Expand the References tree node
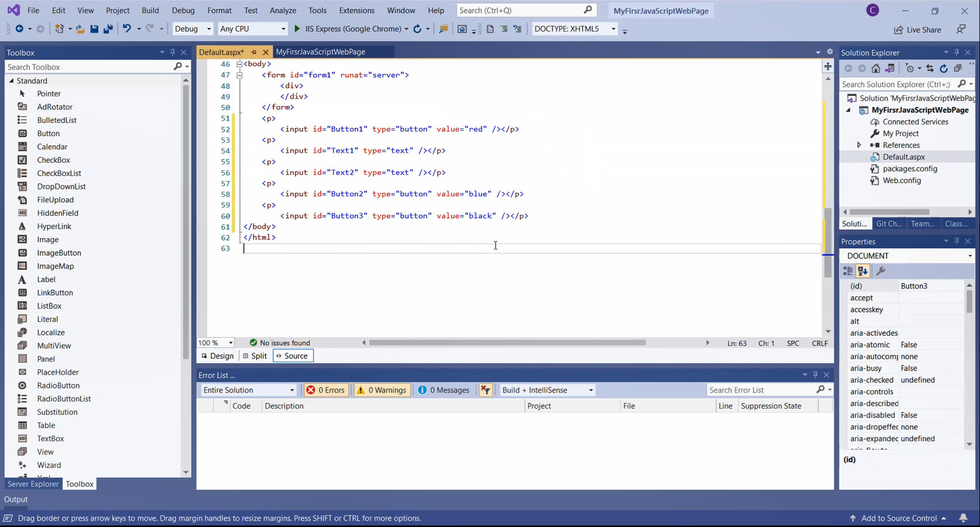 point(859,145)
